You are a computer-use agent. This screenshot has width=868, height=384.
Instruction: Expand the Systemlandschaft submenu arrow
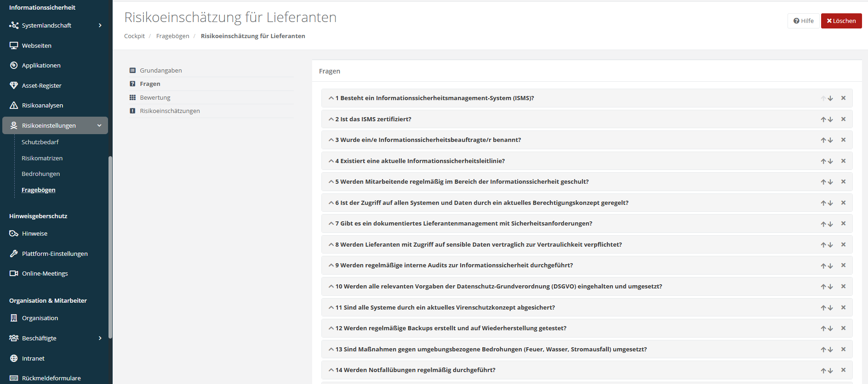[x=100, y=25]
